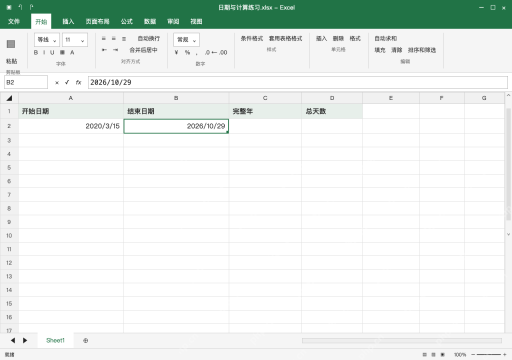Select the row 5 header
This screenshot has width=512, height=360.
9,168
